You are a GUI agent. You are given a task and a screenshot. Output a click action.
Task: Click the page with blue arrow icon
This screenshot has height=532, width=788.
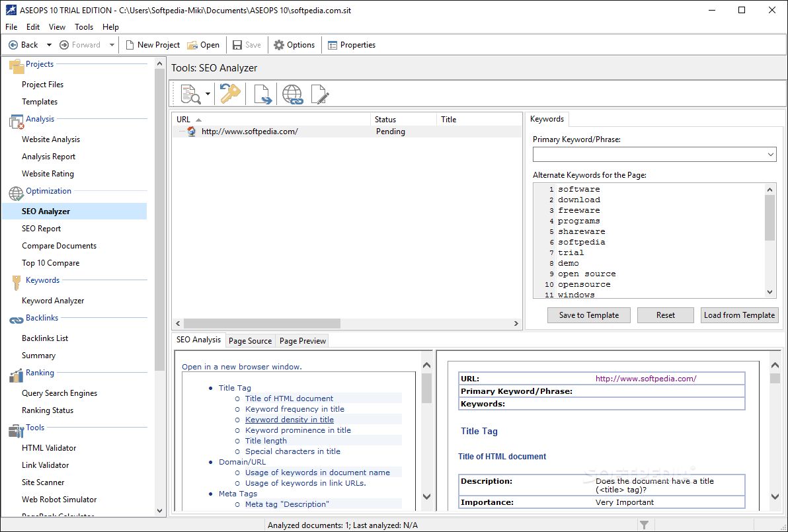(x=262, y=94)
